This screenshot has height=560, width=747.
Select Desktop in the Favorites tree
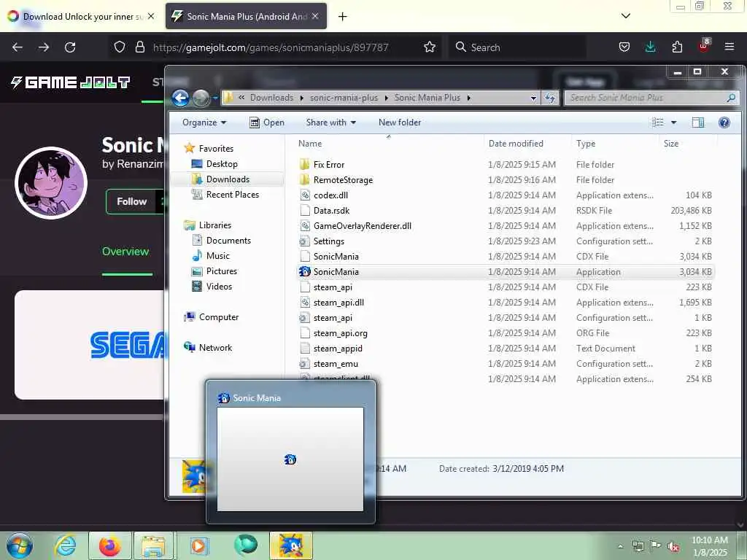point(222,164)
